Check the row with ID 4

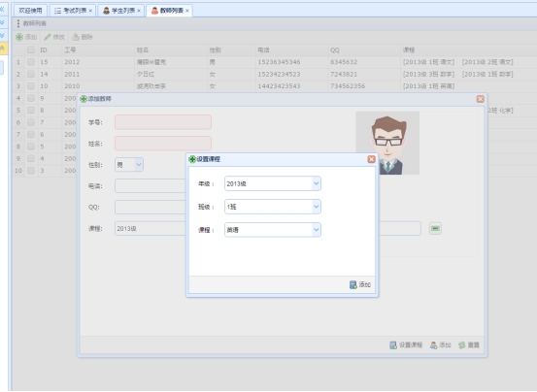(31, 158)
